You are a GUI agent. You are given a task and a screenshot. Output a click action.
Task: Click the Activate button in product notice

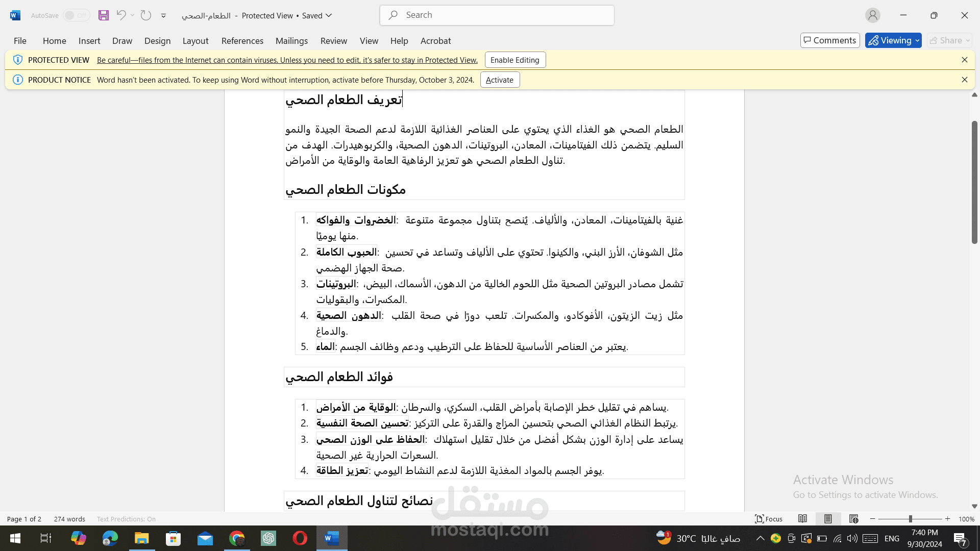[x=499, y=80]
